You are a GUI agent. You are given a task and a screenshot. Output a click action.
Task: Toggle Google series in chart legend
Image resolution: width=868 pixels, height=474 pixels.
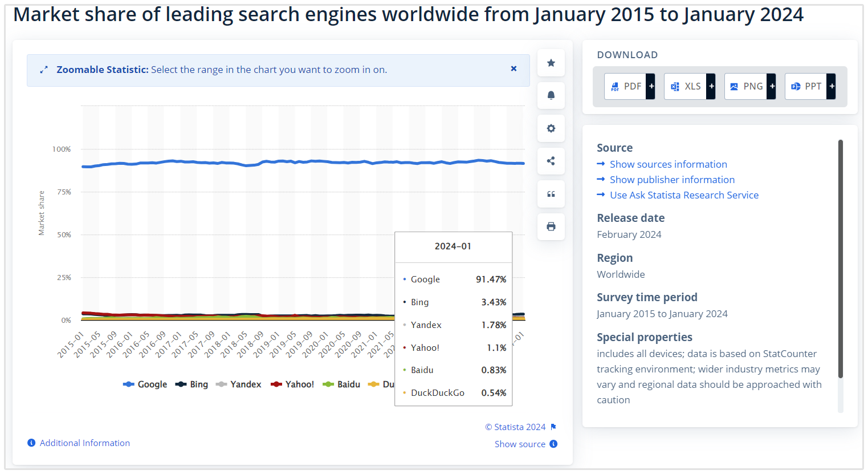click(145, 384)
